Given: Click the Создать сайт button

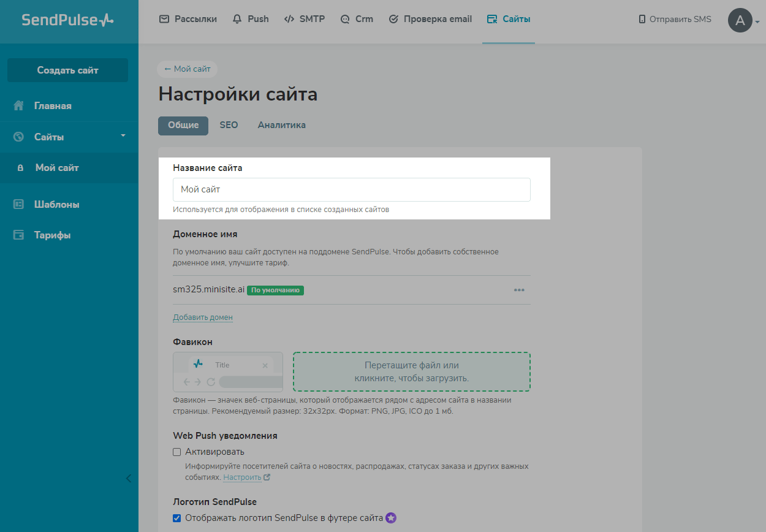Looking at the screenshot, I should tap(67, 70).
